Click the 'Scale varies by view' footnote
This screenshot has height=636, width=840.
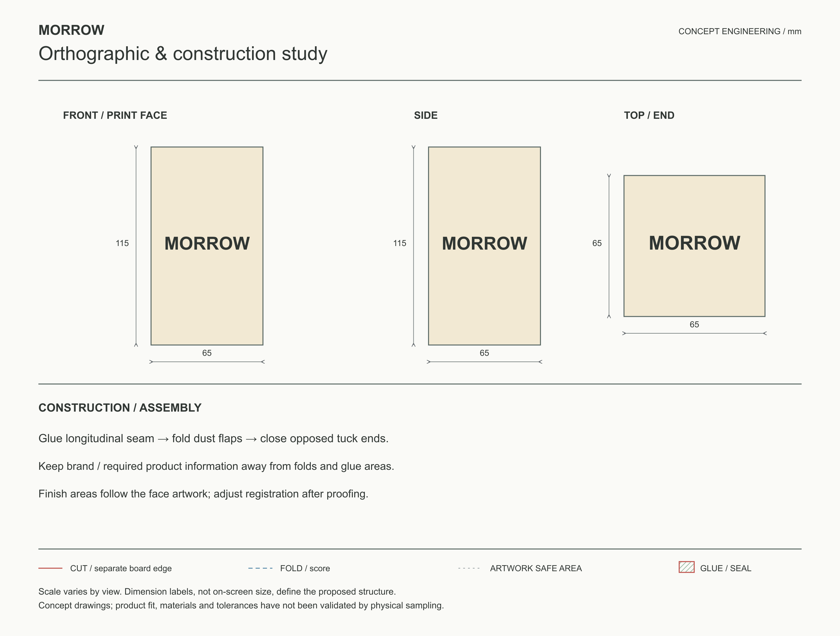[217, 592]
